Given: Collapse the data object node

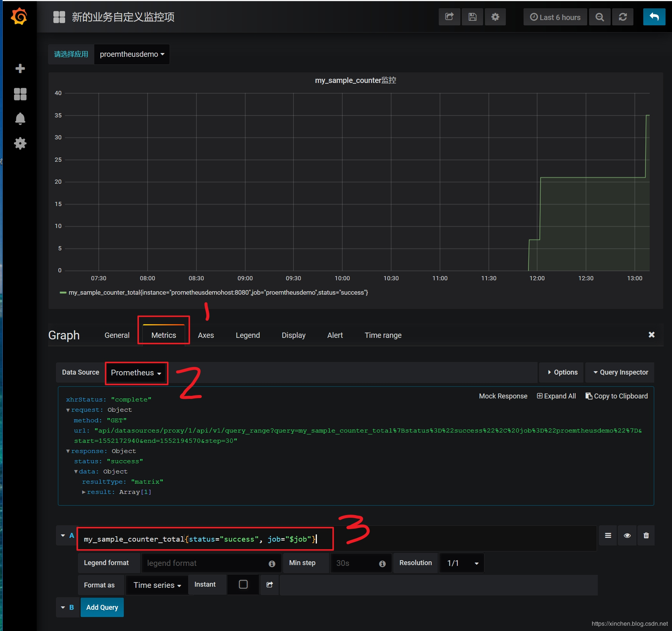Looking at the screenshot, I should (x=76, y=472).
